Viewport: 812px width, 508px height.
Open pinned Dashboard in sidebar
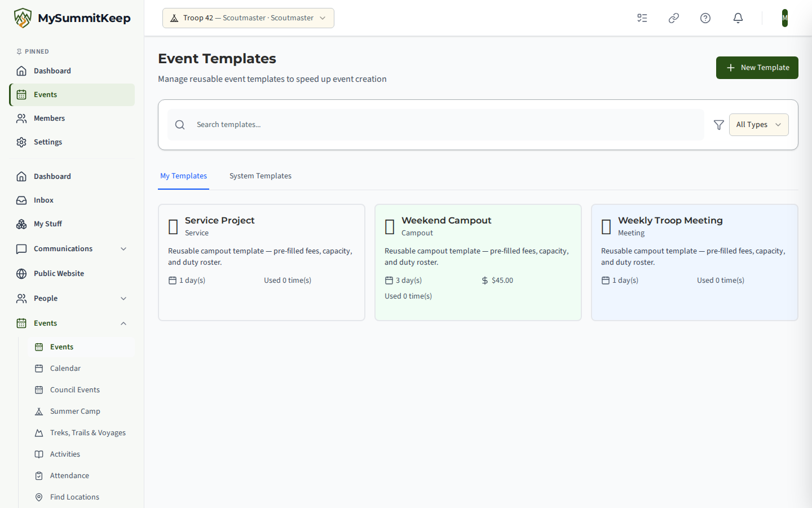tap(72, 71)
